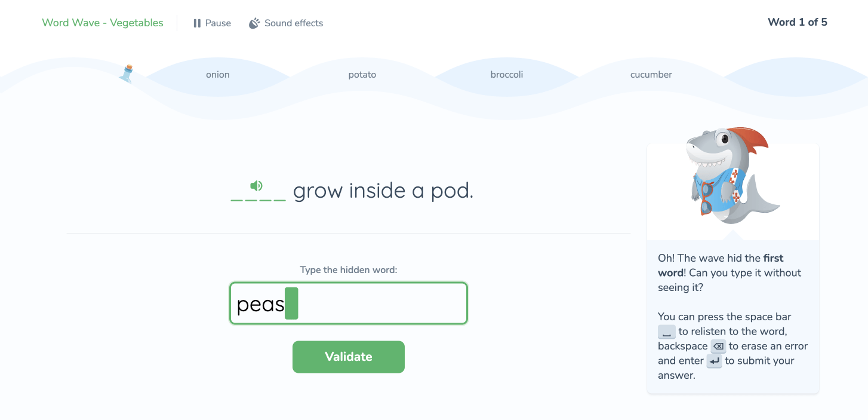Open Word Wave - Vegetables title
This screenshot has height=420, width=868.
coord(102,23)
